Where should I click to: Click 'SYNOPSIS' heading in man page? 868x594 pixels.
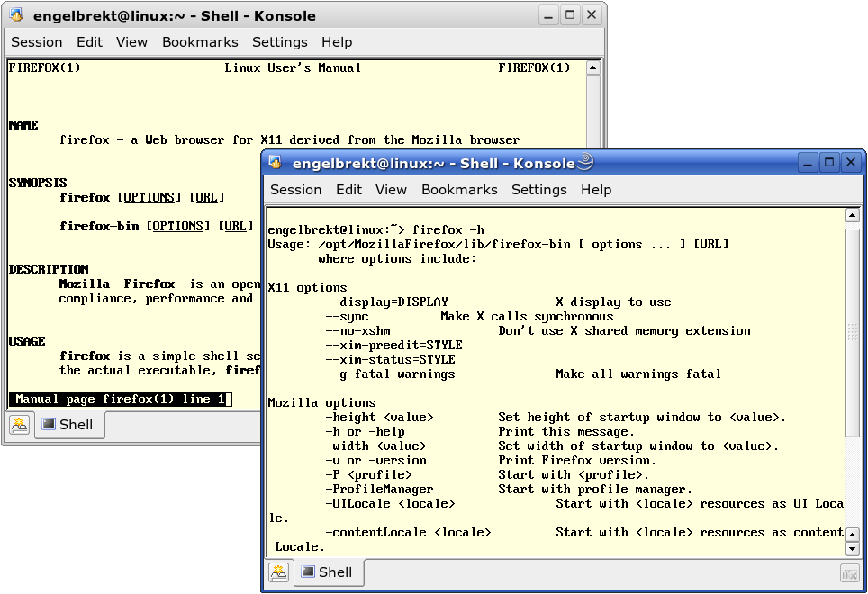(38, 183)
